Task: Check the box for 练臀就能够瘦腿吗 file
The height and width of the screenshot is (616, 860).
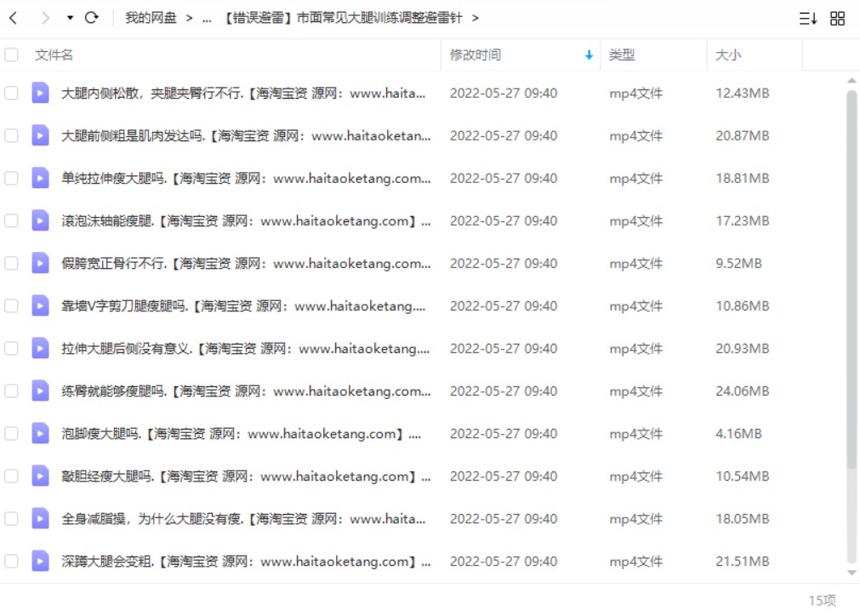Action: click(x=11, y=391)
